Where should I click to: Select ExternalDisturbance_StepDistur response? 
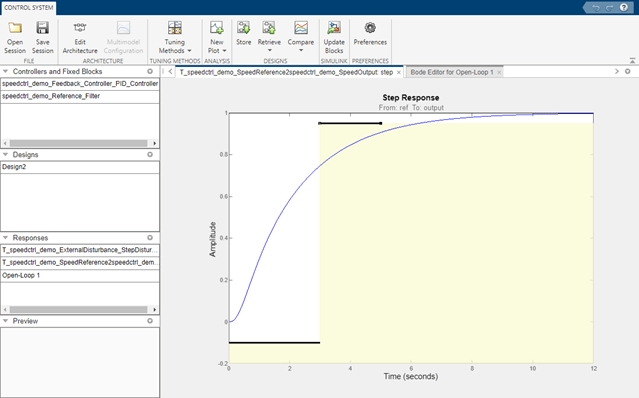pyautogui.click(x=80, y=250)
